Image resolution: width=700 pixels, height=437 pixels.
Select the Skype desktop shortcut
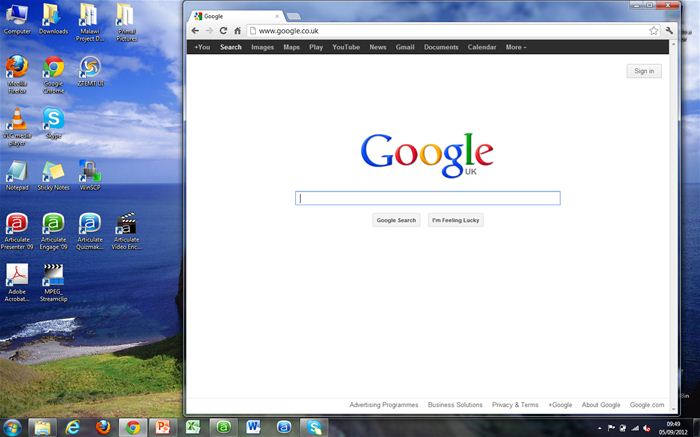pyautogui.click(x=54, y=123)
